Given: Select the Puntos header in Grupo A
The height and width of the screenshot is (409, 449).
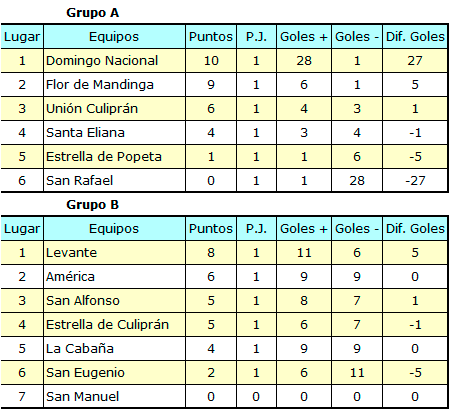Looking at the screenshot, I should coord(211,37).
